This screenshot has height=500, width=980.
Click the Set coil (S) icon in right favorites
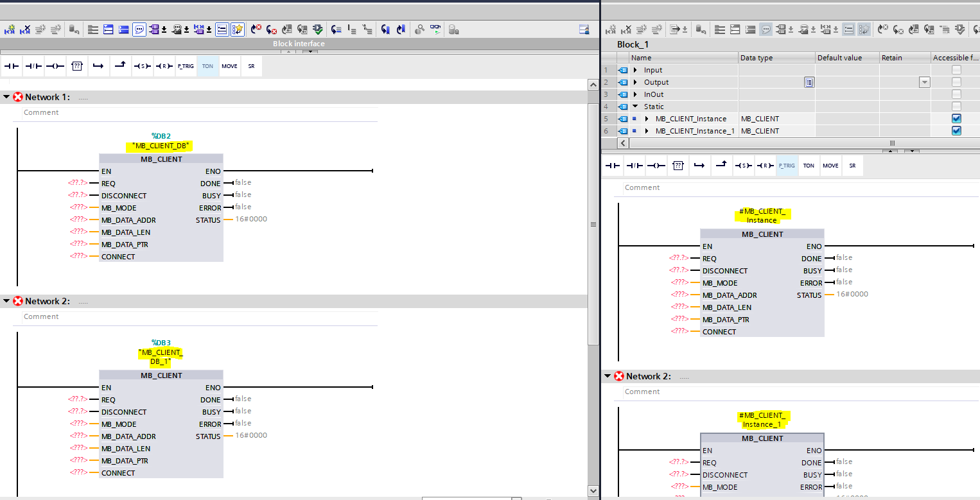pos(743,166)
